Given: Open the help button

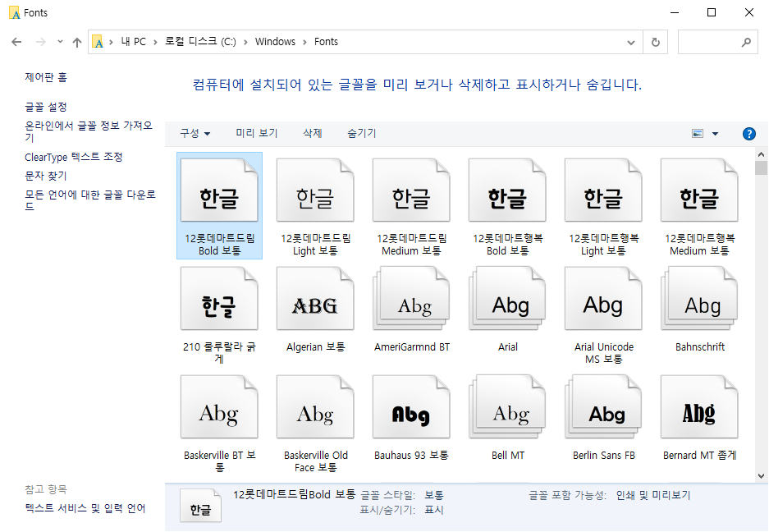Looking at the screenshot, I should (748, 134).
